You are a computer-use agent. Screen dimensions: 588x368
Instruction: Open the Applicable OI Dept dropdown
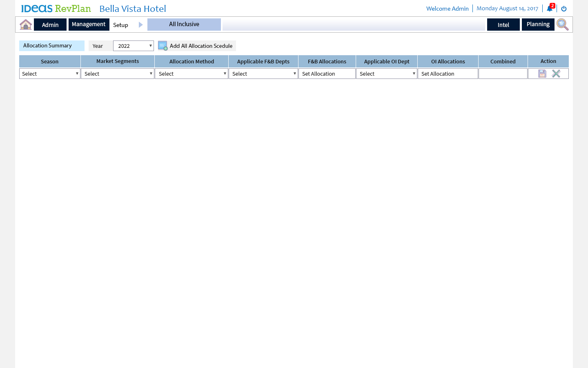[387, 74]
